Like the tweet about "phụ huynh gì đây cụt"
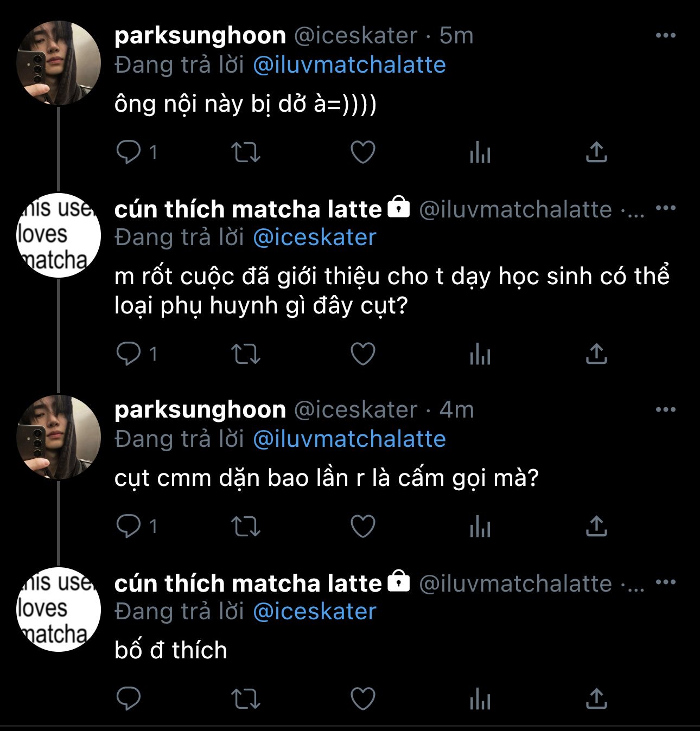The height and width of the screenshot is (731, 700). click(x=363, y=354)
